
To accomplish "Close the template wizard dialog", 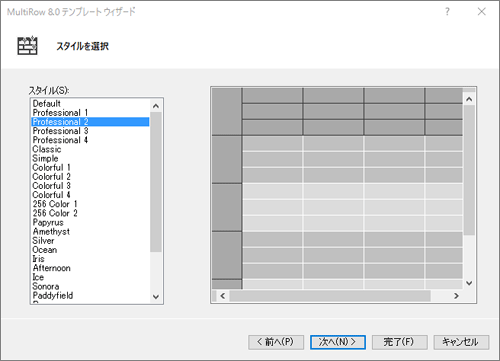I will pos(481,12).
